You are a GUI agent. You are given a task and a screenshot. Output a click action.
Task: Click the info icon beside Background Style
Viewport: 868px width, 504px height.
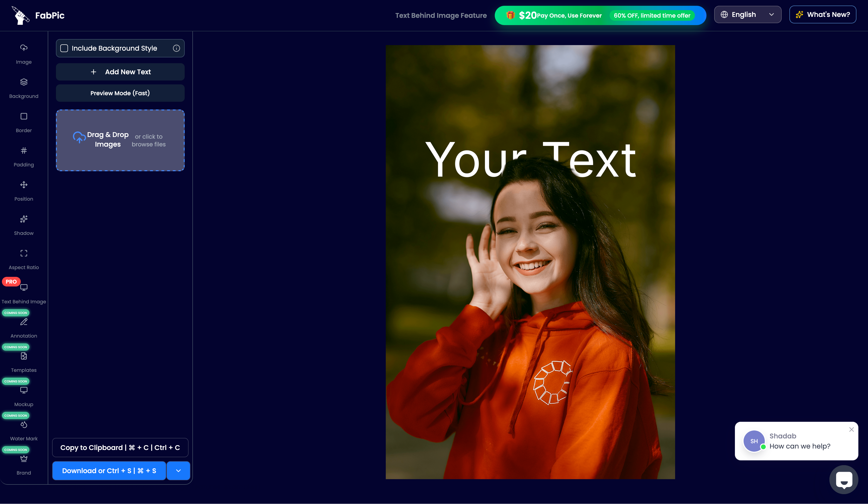tap(176, 48)
